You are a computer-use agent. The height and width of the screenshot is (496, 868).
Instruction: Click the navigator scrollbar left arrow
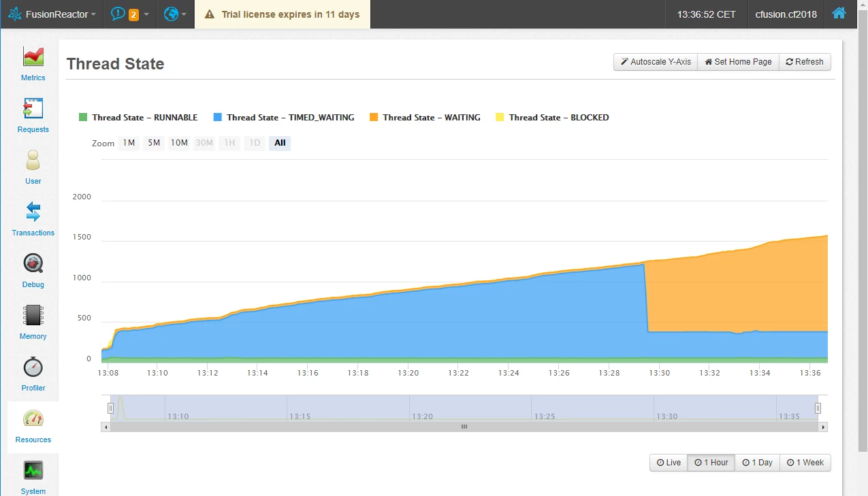pos(106,427)
